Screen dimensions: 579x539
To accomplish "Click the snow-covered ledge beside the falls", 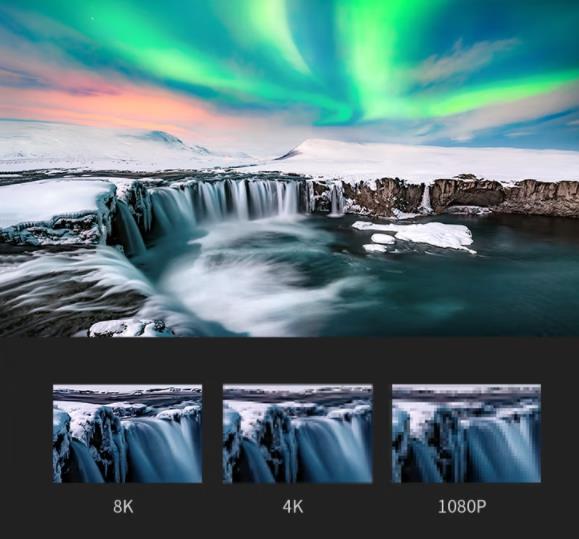I will pyautogui.click(x=55, y=209).
